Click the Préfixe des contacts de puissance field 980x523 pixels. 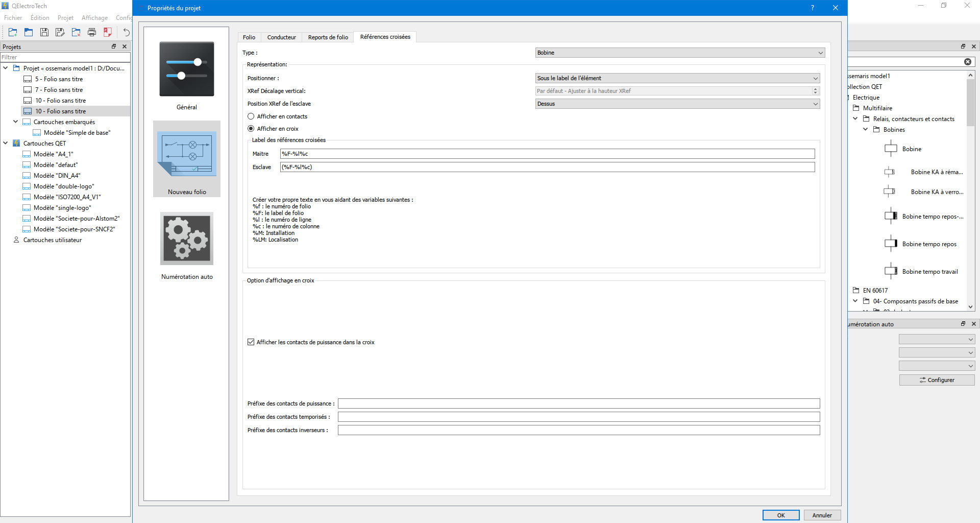(x=579, y=403)
